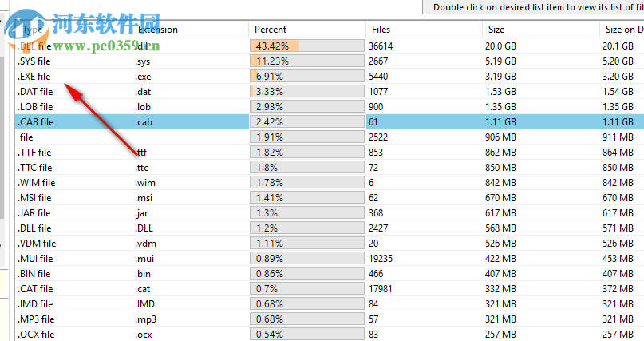Screen dimensions: 644x341
Task: Click the 372 MB size on disk cell
Action: (x=618, y=289)
